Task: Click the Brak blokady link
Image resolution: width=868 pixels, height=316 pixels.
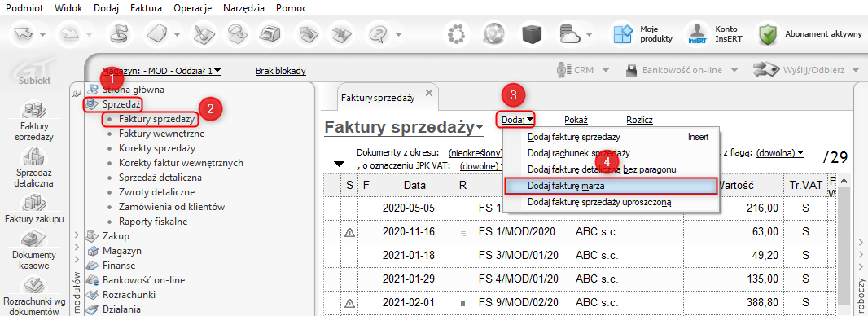Action: pyautogui.click(x=281, y=71)
